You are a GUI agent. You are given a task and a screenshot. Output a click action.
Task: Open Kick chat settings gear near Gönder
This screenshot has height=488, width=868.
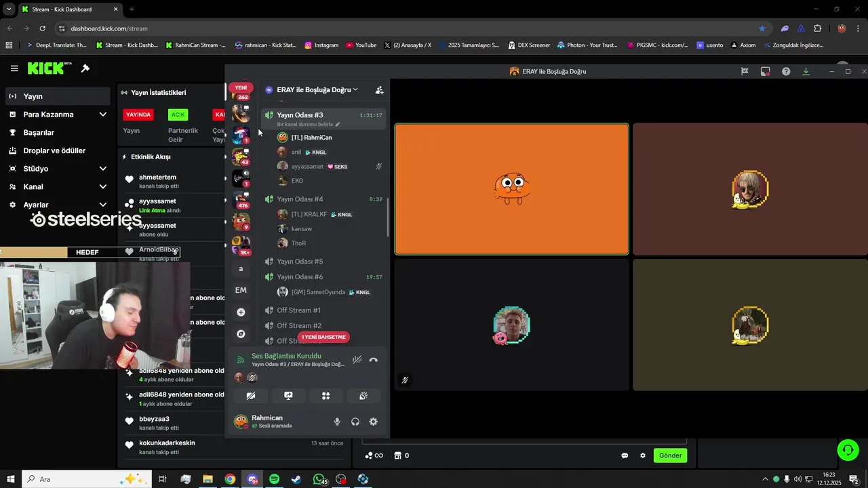click(x=643, y=455)
